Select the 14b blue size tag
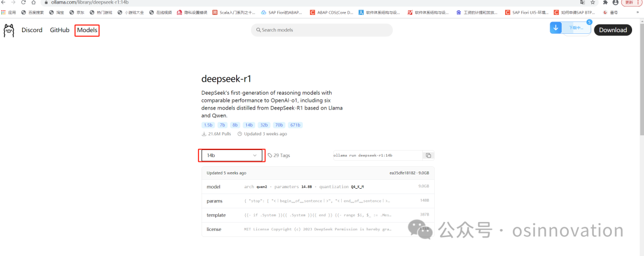Image resolution: width=644 pixels, height=256 pixels. coord(249,125)
